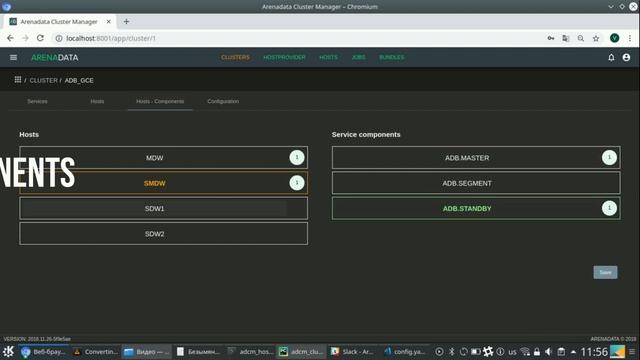Open the CLUSTERS section
The width and height of the screenshot is (640, 360).
(x=235, y=57)
